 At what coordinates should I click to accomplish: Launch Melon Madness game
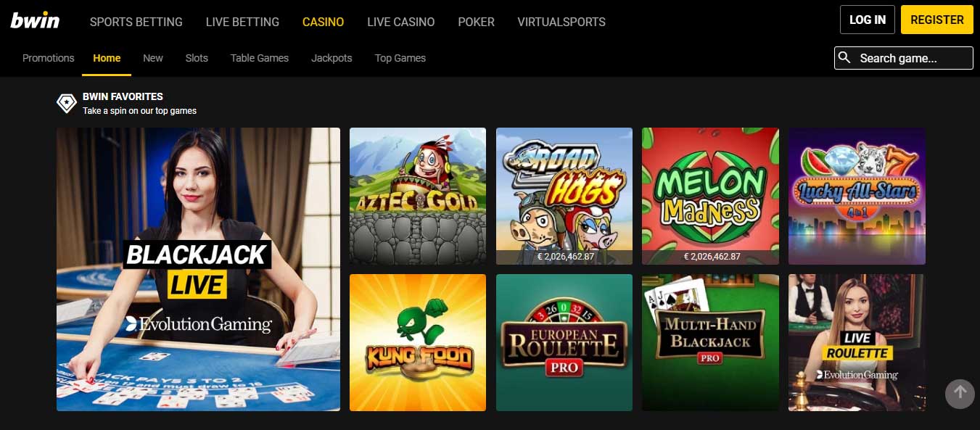(x=710, y=197)
